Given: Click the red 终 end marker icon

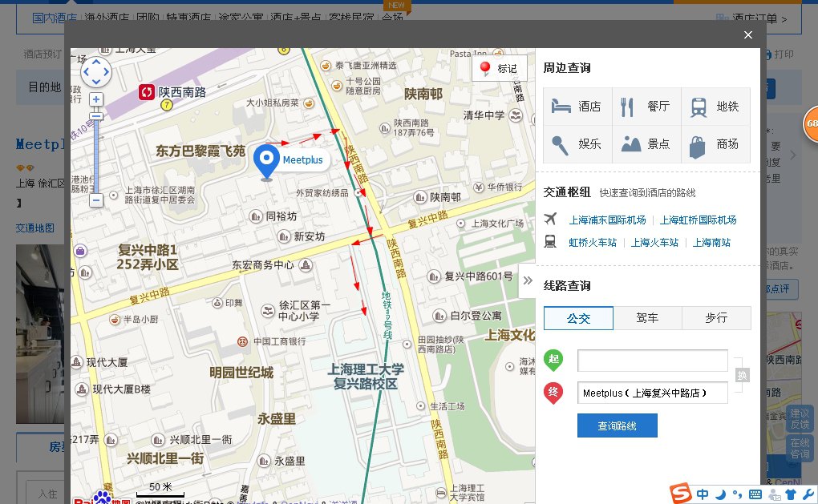Looking at the screenshot, I should click(553, 393).
